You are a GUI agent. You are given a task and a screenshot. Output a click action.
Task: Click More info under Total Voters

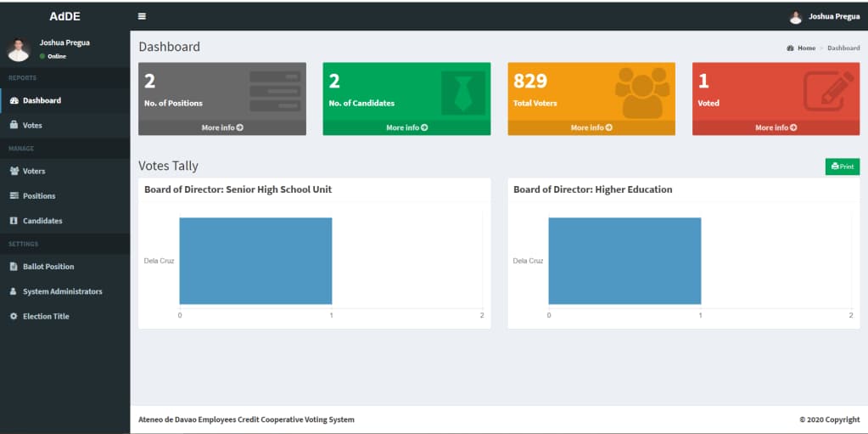pyautogui.click(x=591, y=127)
